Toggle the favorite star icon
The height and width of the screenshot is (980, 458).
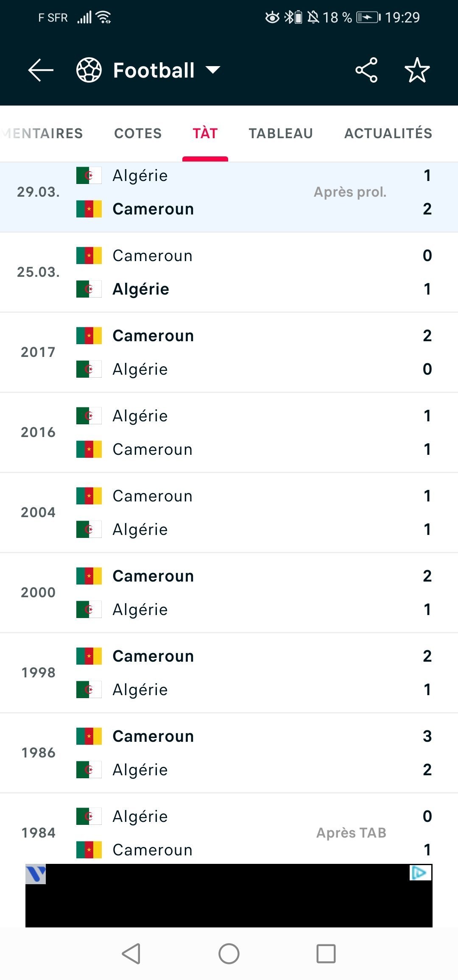[417, 70]
